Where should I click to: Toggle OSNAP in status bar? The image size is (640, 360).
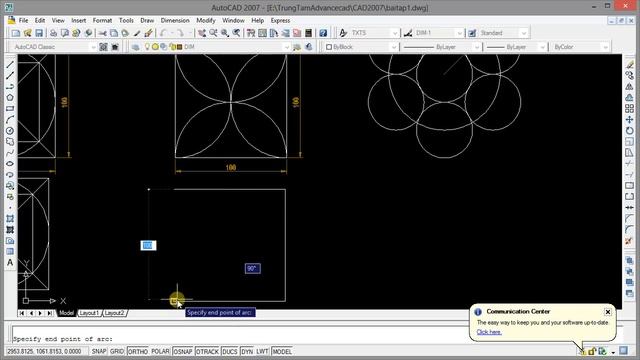pos(183,351)
